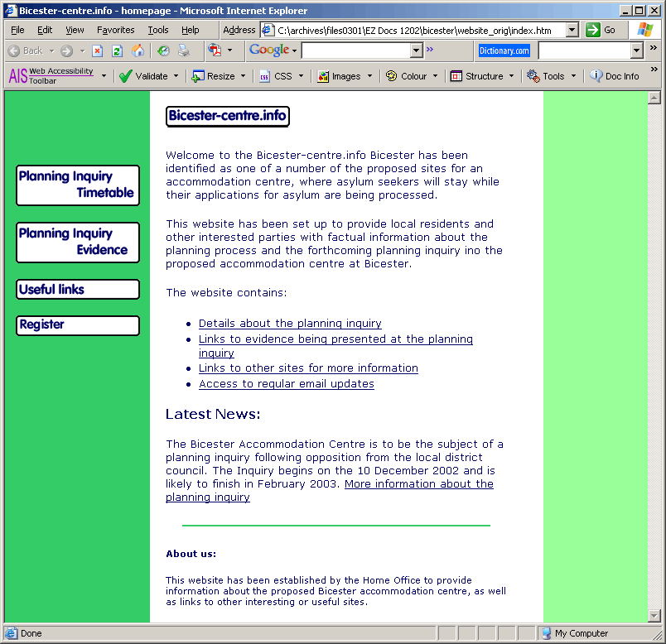The width and height of the screenshot is (666, 644).
Task: Open the Back history dropdown arrow
Action: [x=52, y=51]
